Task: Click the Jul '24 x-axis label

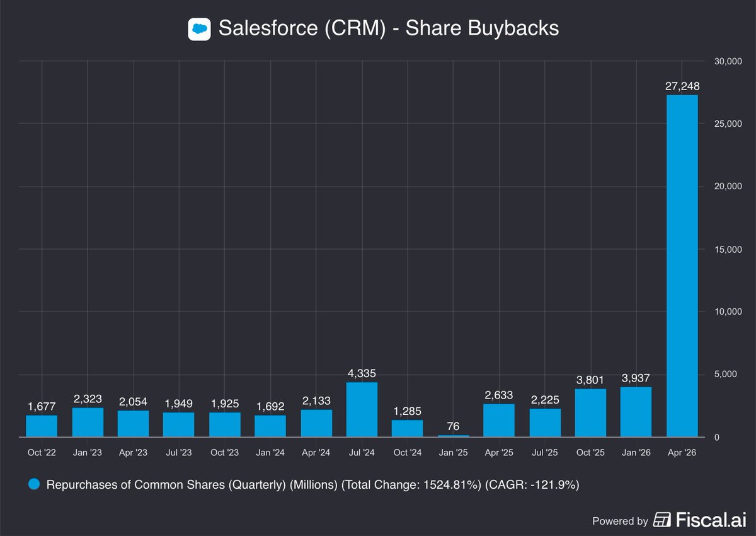Action: [x=362, y=453]
